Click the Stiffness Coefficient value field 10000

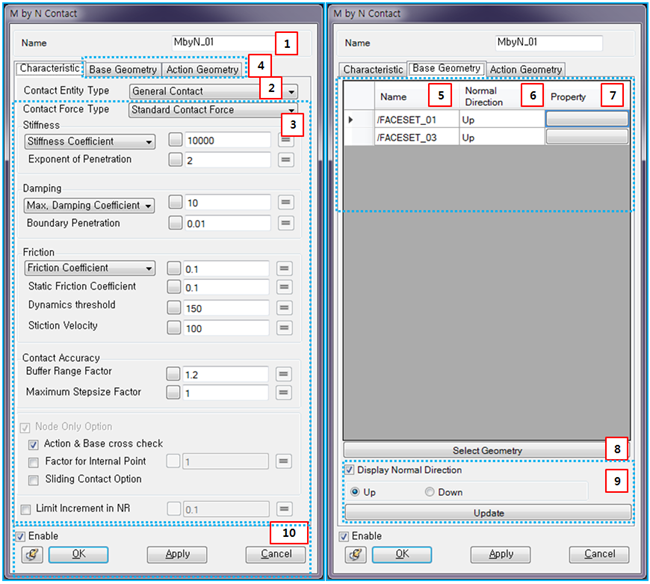pos(228,140)
